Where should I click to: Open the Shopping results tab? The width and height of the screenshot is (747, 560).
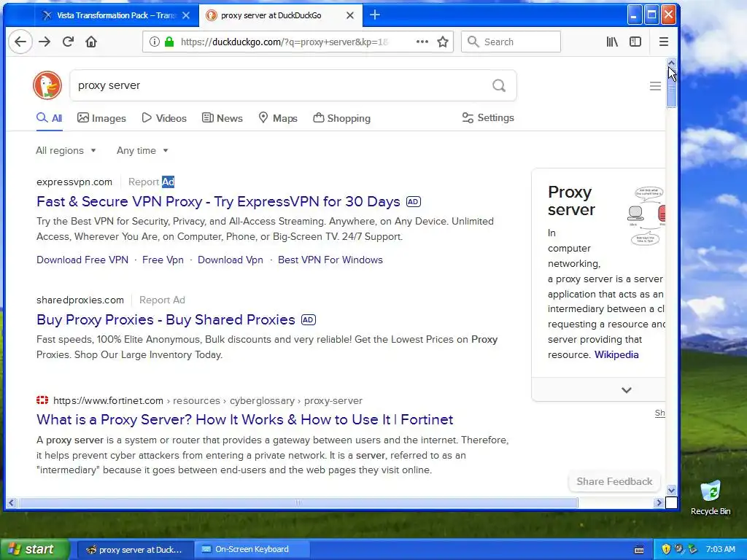[x=341, y=118]
